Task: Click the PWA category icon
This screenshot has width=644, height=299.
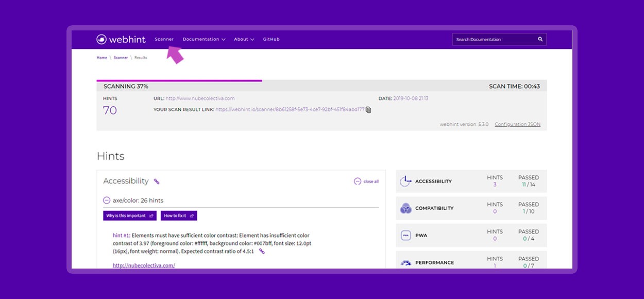Action: click(406, 236)
